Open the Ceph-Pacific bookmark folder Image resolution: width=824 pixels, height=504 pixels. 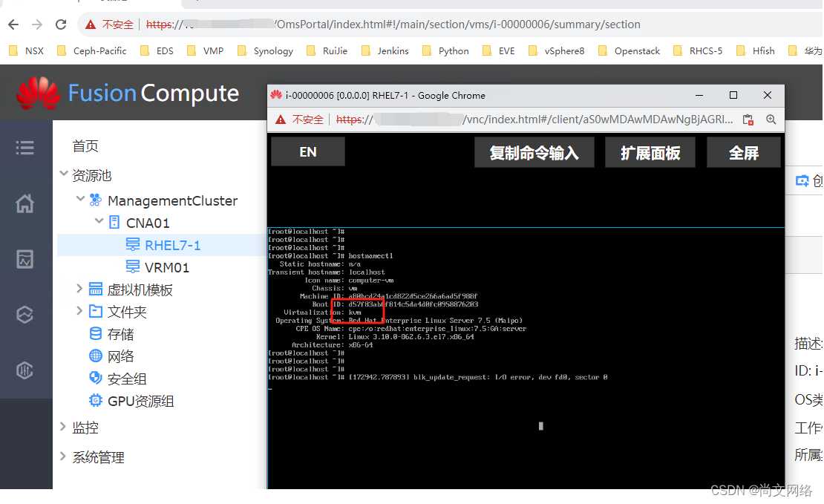[x=92, y=51]
